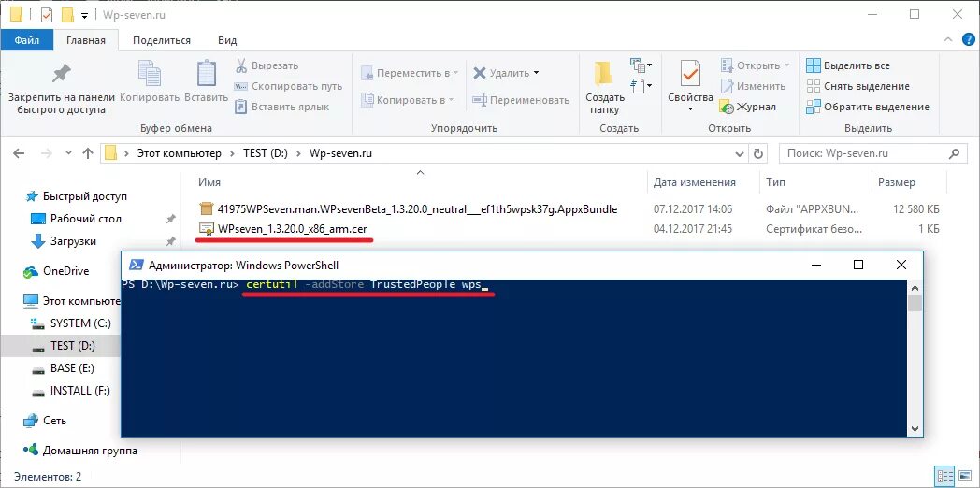Go forward with the right arrow

pyautogui.click(x=47, y=153)
